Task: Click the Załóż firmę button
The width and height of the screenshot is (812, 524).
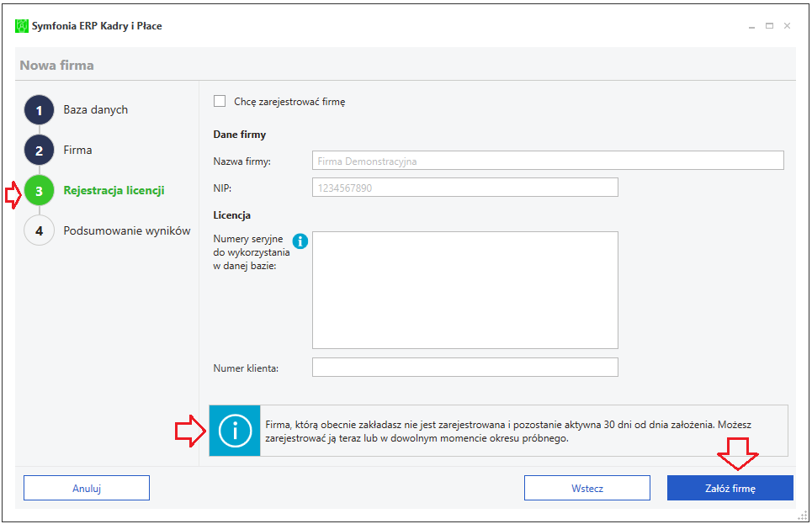Action: point(730,488)
